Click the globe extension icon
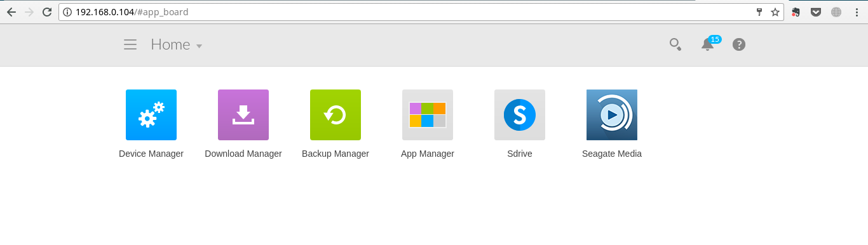868x245 pixels. click(836, 12)
